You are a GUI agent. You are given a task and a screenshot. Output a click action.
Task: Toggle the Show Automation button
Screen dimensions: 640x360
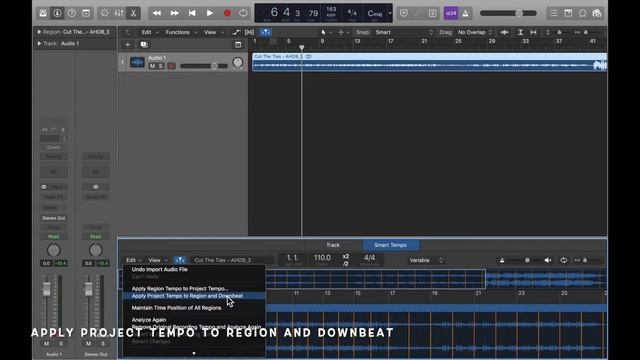coord(236,32)
